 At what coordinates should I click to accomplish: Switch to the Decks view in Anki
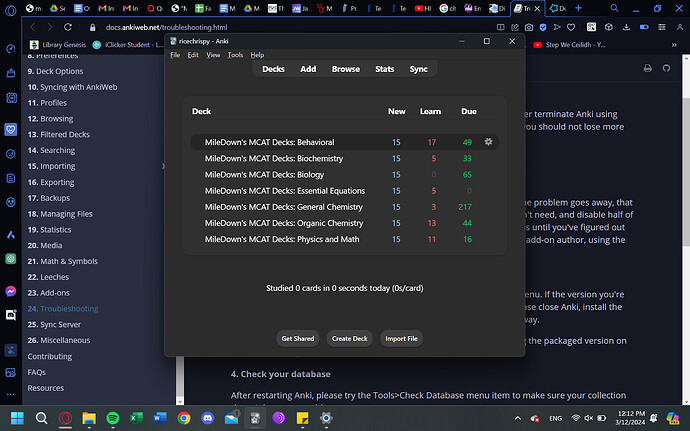(x=273, y=69)
